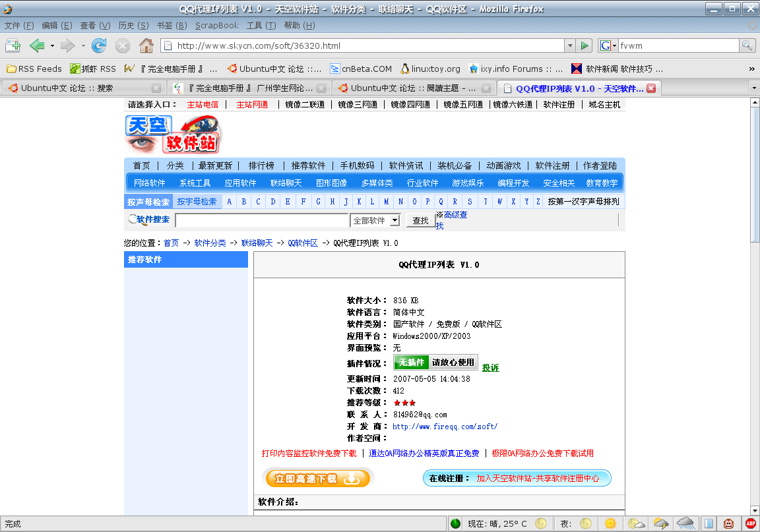Viewport: 760px width, 532px height.
Task: Click the forward navigation arrow
Action: [67, 45]
